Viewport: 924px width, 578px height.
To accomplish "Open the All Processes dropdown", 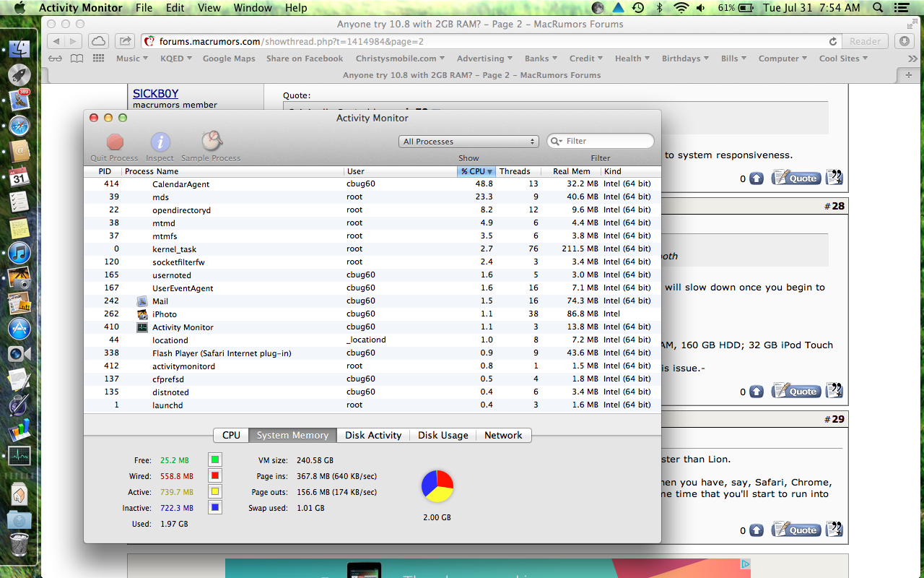I will tap(469, 142).
